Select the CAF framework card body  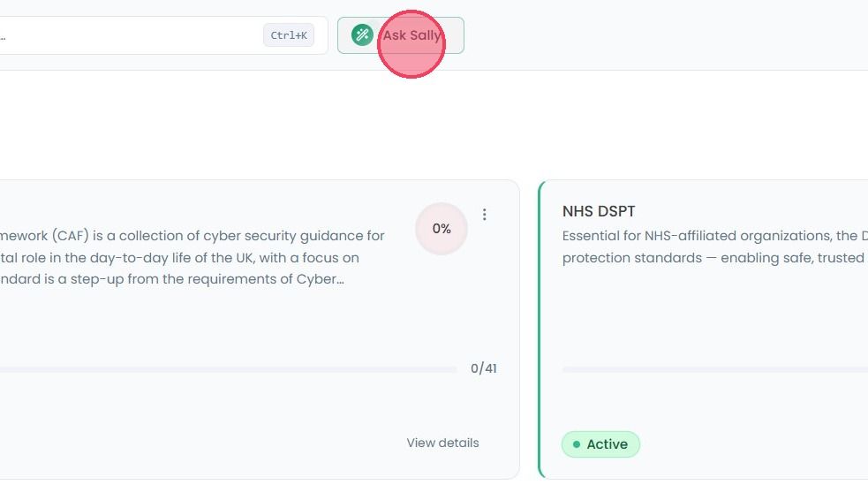(260, 330)
